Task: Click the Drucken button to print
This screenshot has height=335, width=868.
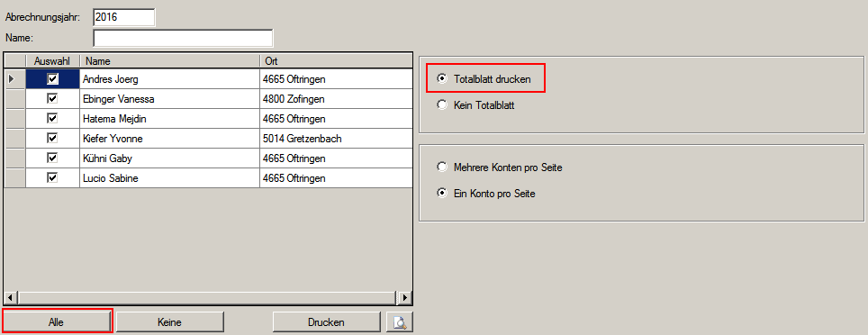Action: (327, 321)
